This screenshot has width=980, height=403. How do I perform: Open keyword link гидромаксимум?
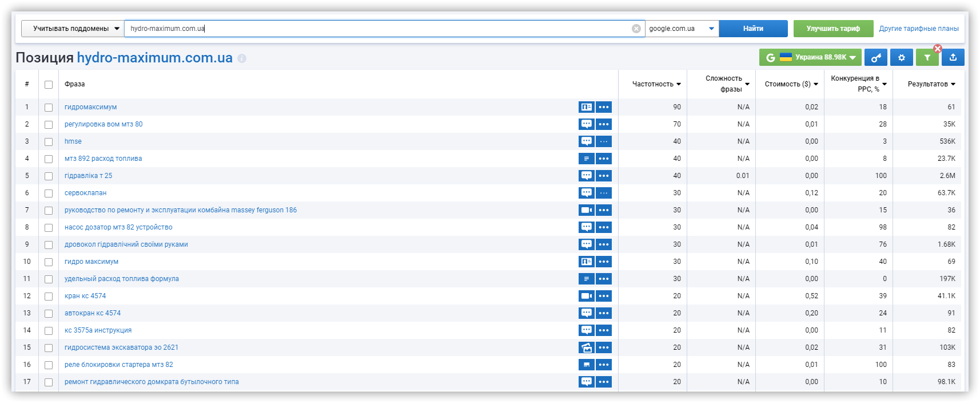tap(90, 107)
